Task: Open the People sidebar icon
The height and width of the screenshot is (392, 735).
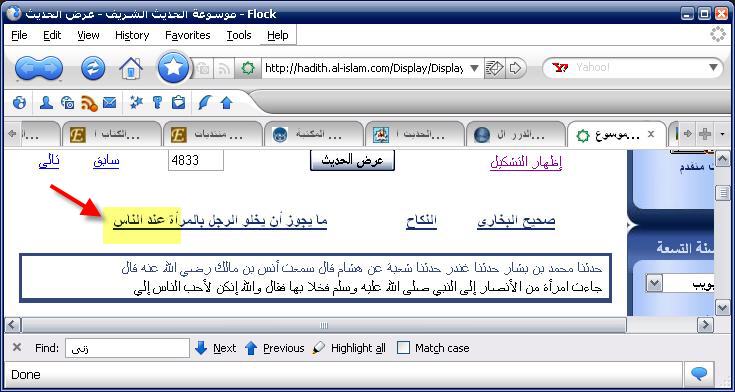Action: coord(46,103)
